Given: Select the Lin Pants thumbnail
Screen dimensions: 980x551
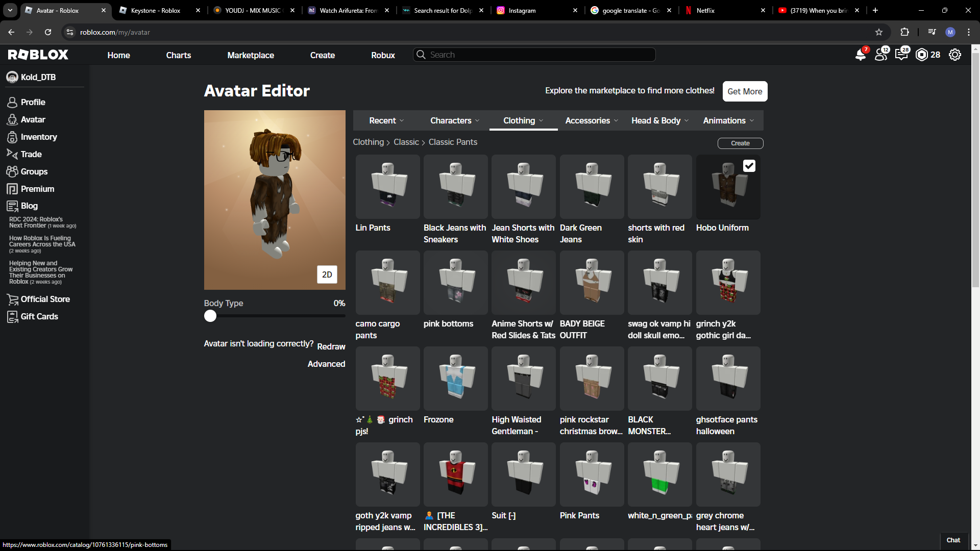Looking at the screenshot, I should [388, 187].
